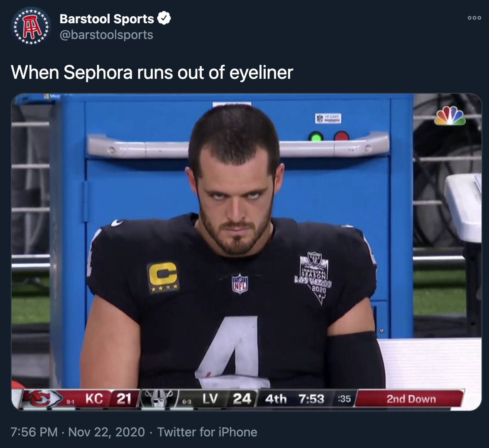This screenshot has height=448, width=489.
Task: Click the red light on the blue cart
Action: [342, 137]
